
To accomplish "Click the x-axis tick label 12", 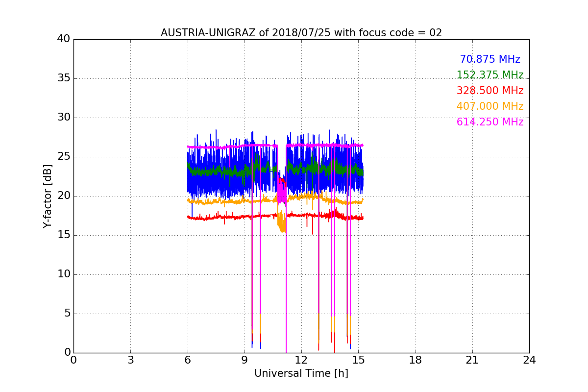I will click(301, 360).
